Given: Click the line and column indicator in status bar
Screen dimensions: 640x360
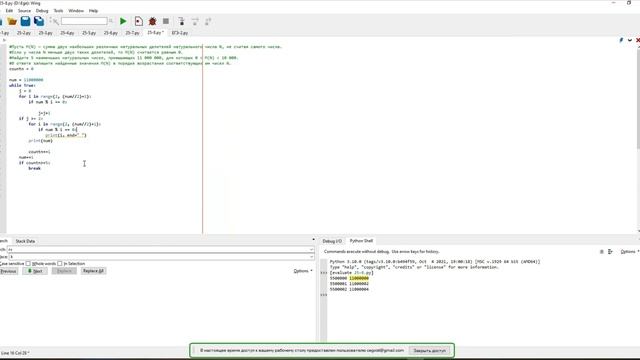Looking at the screenshot, I should point(15,353).
